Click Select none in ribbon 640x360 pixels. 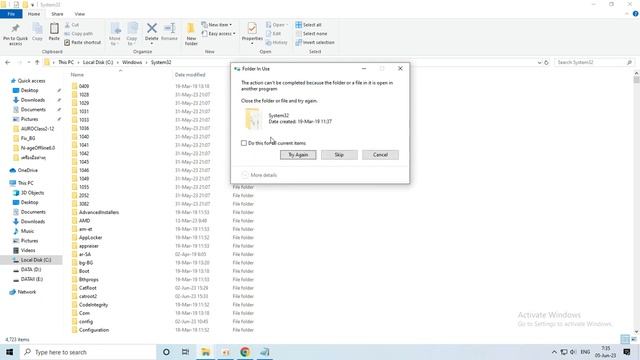coord(311,33)
